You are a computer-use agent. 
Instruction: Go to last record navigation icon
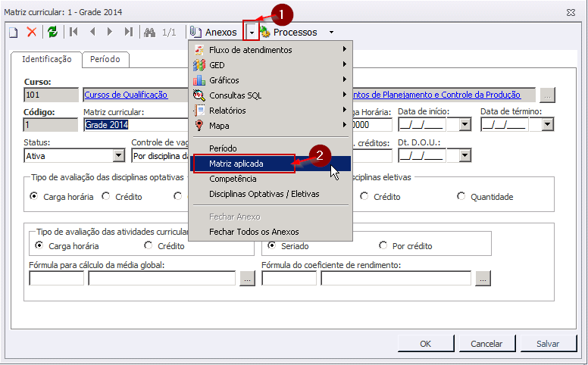click(x=129, y=32)
